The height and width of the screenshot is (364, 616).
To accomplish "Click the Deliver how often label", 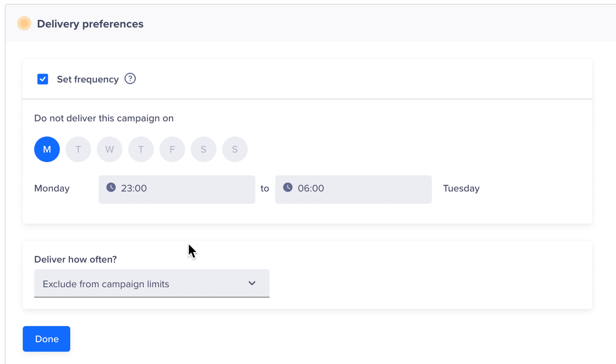I will [75, 259].
